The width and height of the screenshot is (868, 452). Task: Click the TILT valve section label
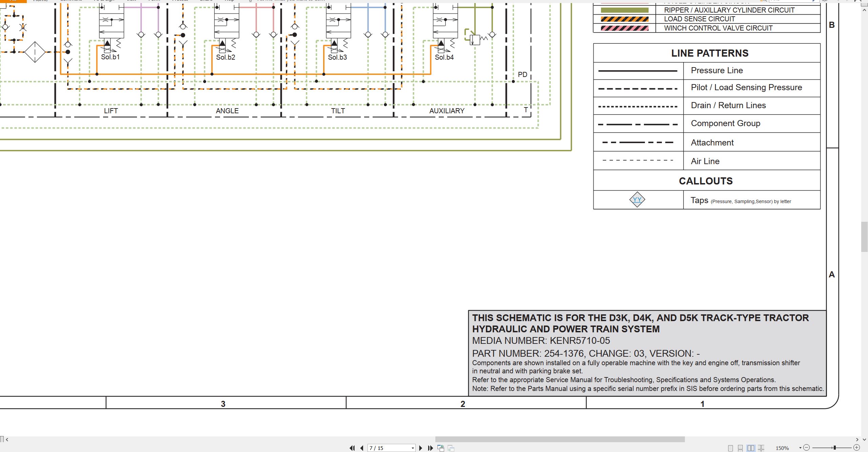click(x=338, y=111)
